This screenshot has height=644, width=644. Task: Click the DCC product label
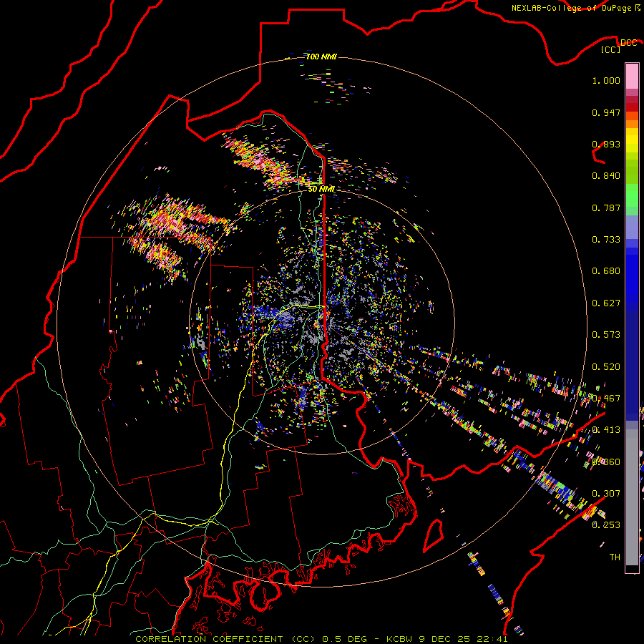tap(628, 42)
